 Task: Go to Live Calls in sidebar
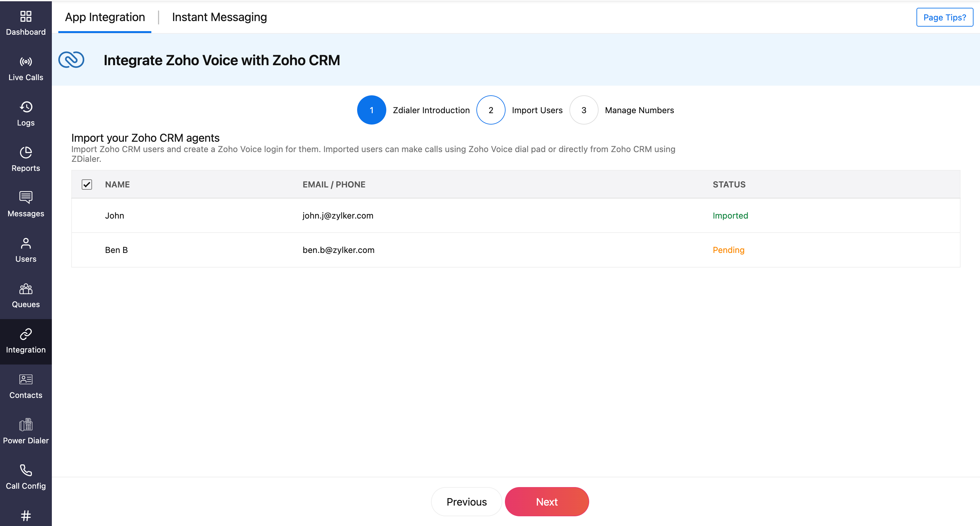click(26, 62)
